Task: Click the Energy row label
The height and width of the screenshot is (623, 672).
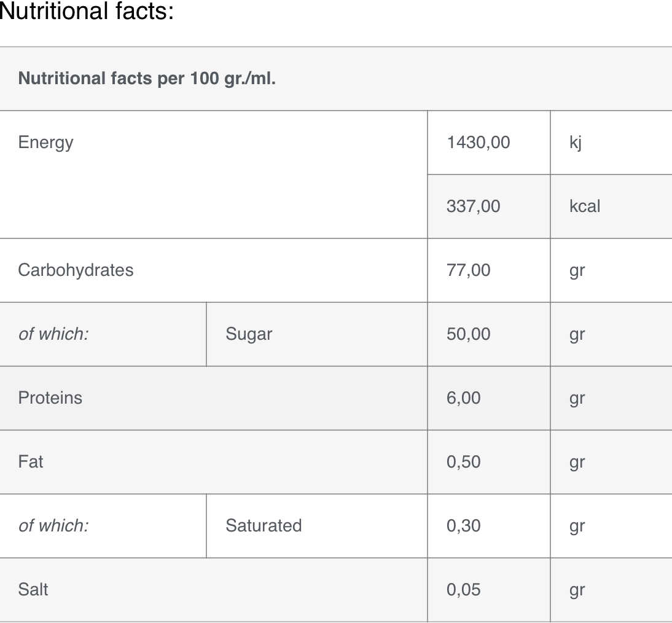Action: [45, 143]
